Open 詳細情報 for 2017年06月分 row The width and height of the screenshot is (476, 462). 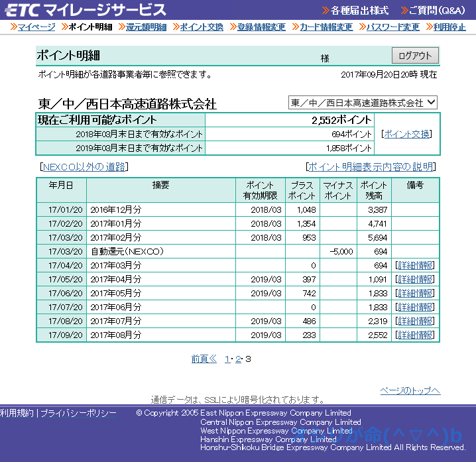click(x=415, y=307)
